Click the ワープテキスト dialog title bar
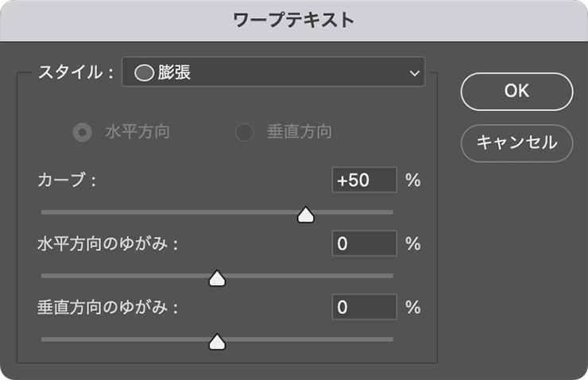The width and height of the screenshot is (588, 380). 294,20
